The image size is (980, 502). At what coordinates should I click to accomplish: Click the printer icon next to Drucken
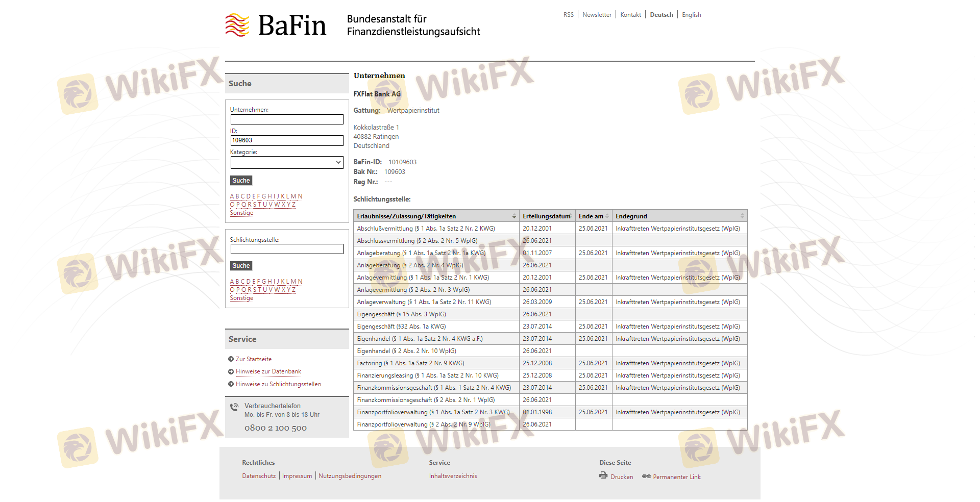point(603,475)
